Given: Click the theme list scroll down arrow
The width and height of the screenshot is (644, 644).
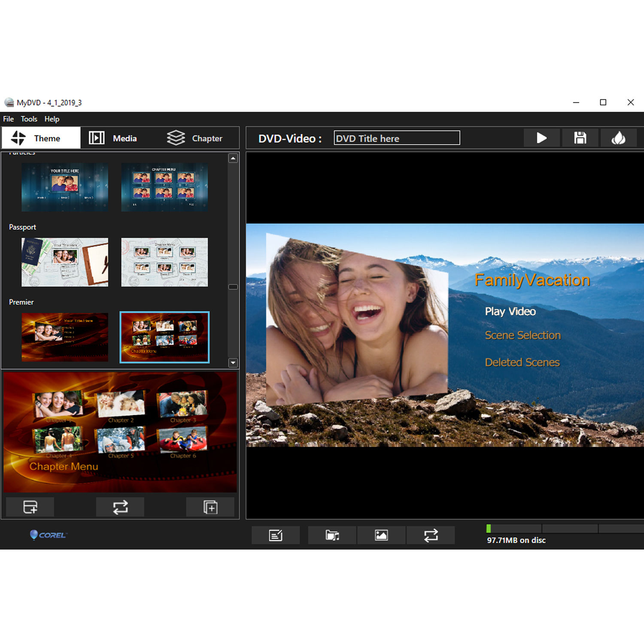Looking at the screenshot, I should [233, 363].
